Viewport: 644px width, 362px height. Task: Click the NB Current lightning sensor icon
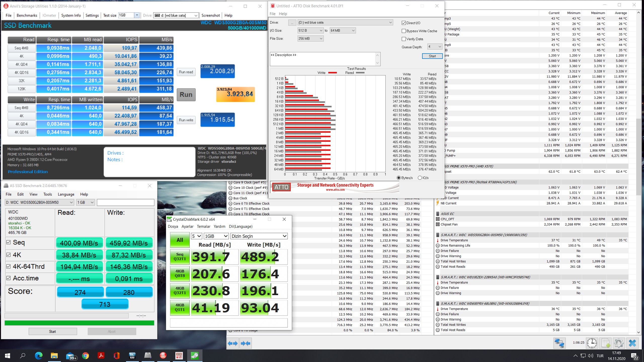(x=438, y=203)
